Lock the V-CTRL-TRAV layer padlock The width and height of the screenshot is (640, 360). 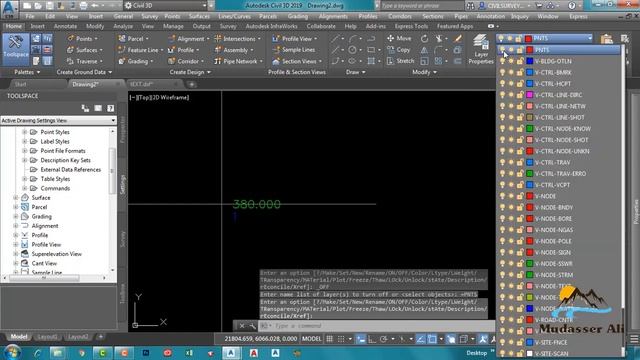[x=520, y=162]
